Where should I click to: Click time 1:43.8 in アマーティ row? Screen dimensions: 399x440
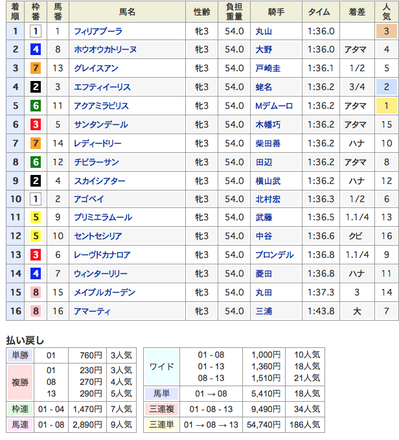coord(321,311)
